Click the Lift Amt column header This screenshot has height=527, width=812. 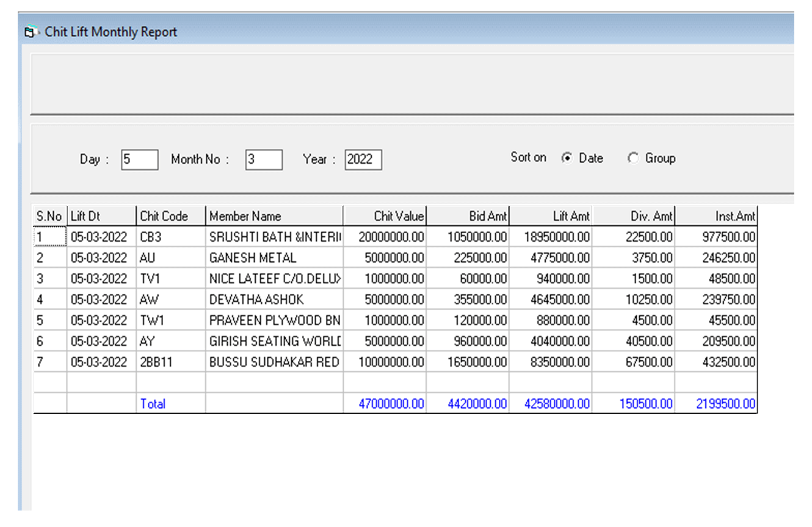point(551,216)
